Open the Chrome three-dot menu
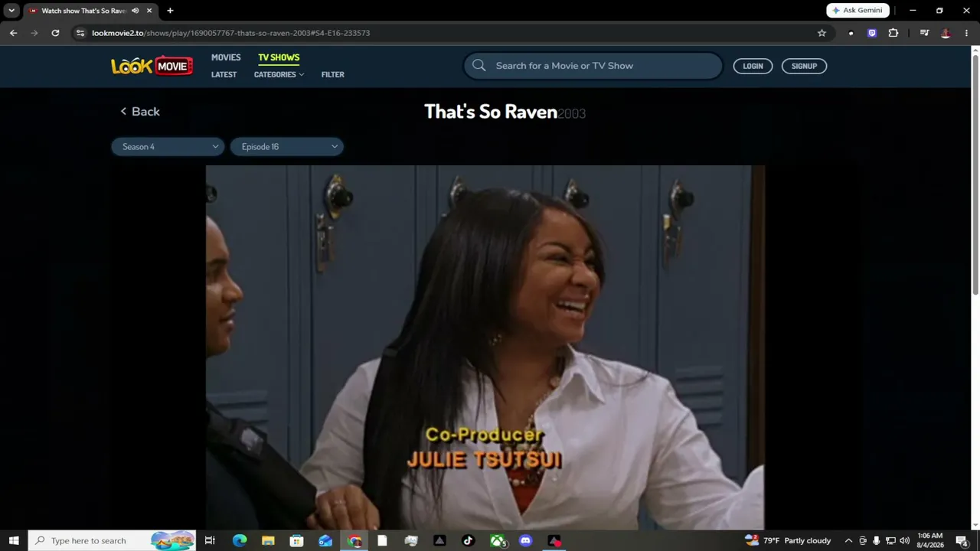Image resolution: width=980 pixels, height=551 pixels. pos(966,33)
